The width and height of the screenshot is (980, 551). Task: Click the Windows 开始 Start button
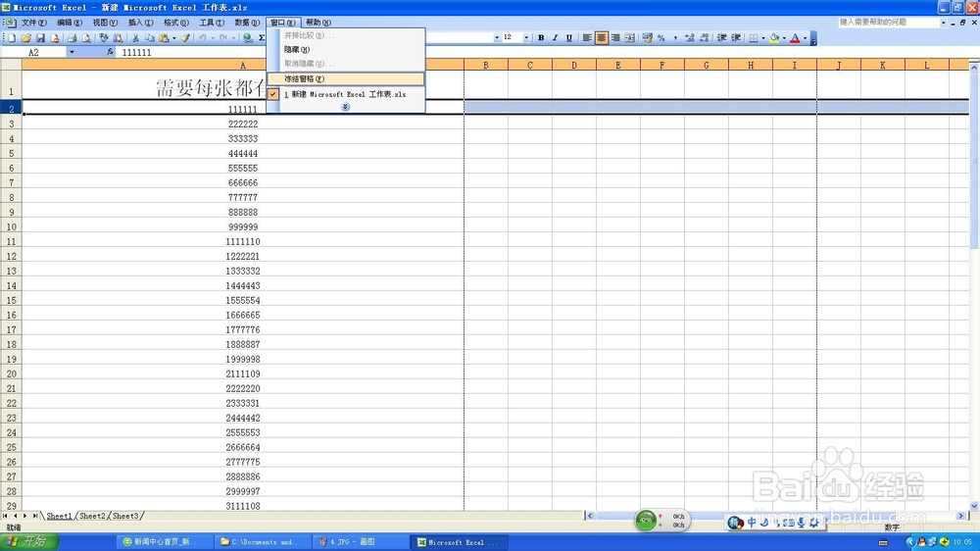pos(28,541)
